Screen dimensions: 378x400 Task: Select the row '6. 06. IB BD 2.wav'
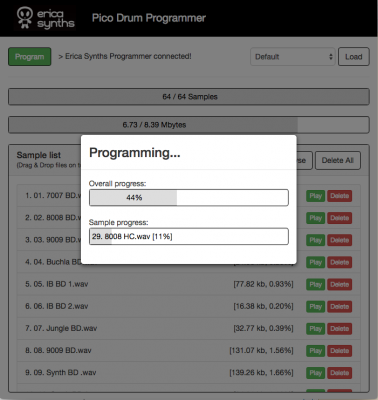coord(189,306)
